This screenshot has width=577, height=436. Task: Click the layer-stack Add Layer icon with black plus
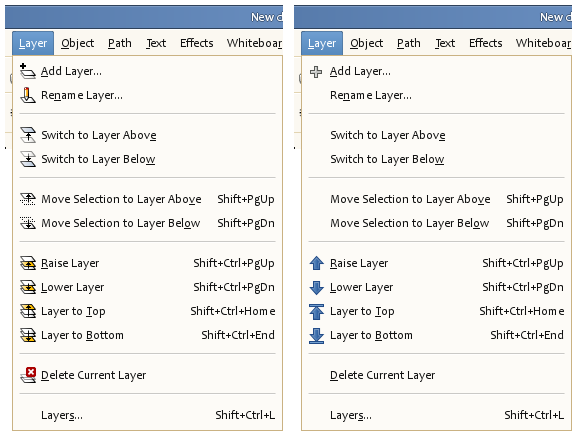pyautogui.click(x=28, y=71)
